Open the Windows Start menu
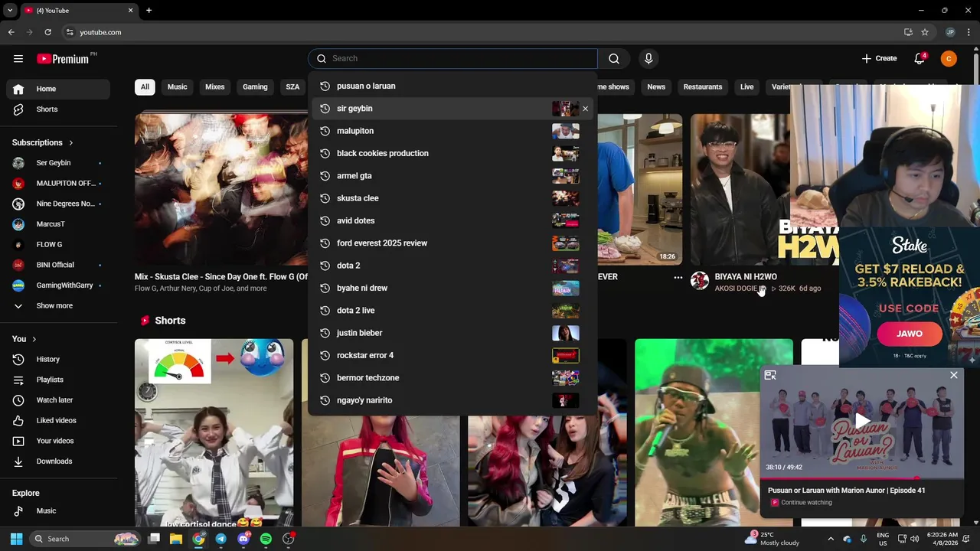This screenshot has width=980, height=551. click(x=16, y=539)
